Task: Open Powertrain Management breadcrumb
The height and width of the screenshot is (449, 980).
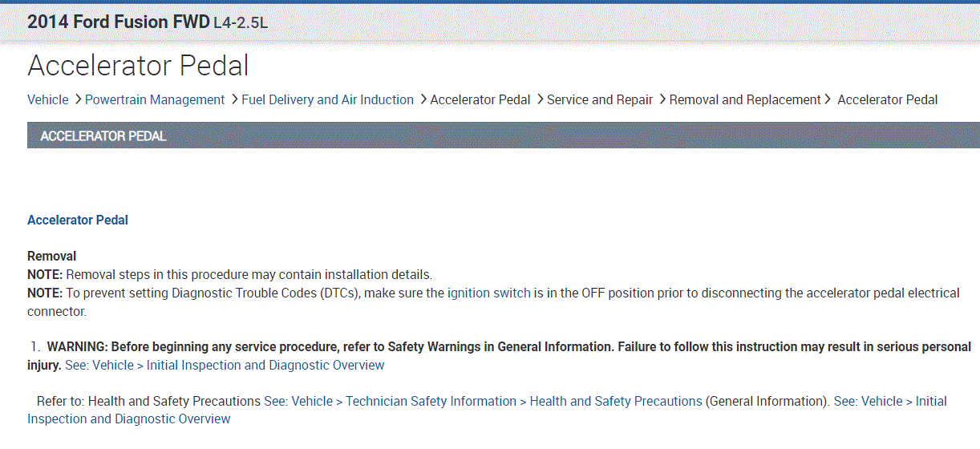Action: click(155, 99)
